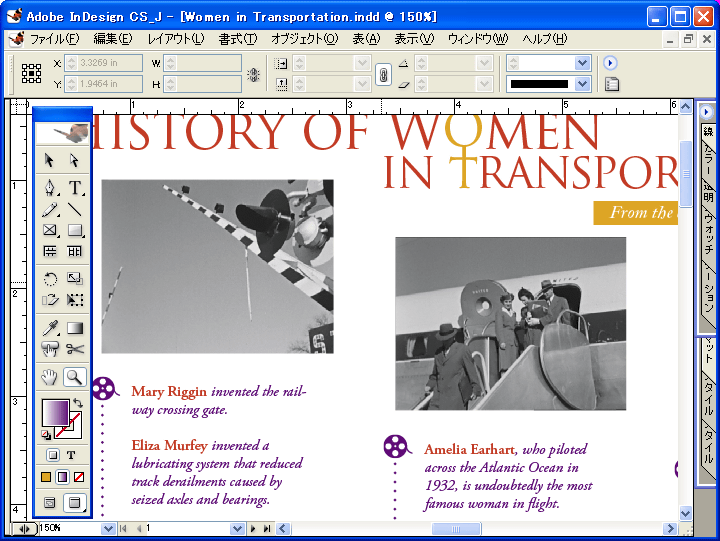Click the horizontal scrollbar thumb

click(x=456, y=529)
